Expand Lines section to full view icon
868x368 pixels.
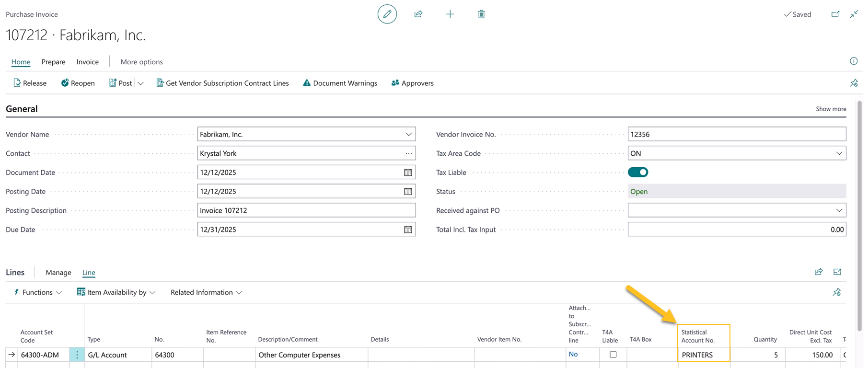click(837, 272)
